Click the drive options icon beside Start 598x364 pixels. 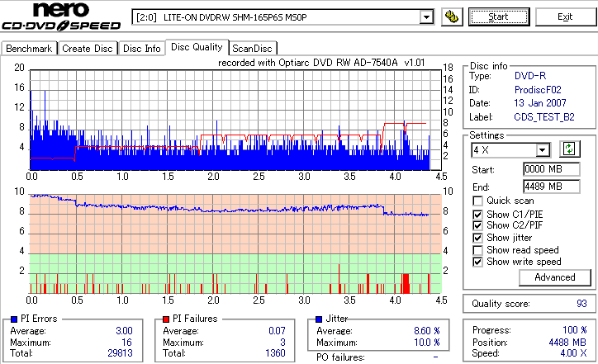click(x=452, y=17)
